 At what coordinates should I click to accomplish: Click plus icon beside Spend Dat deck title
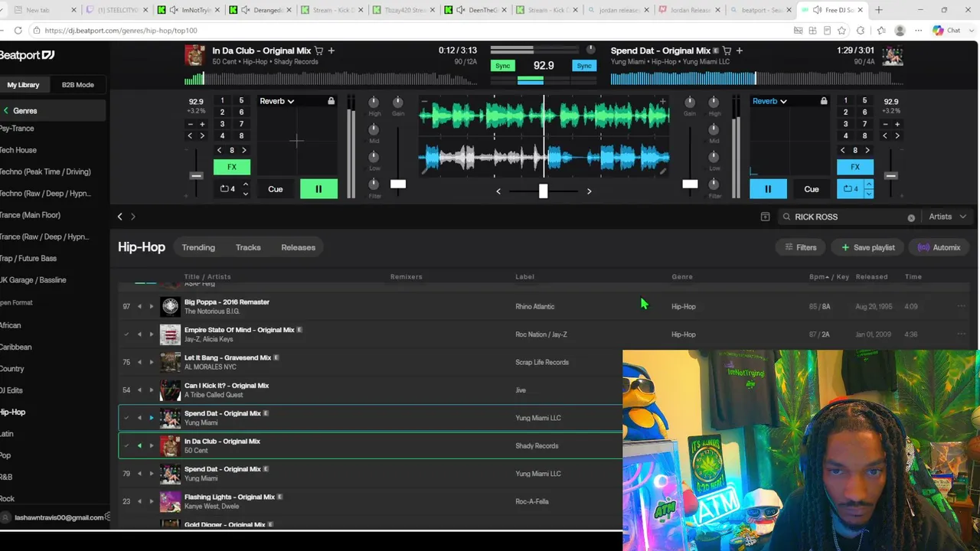[739, 51]
